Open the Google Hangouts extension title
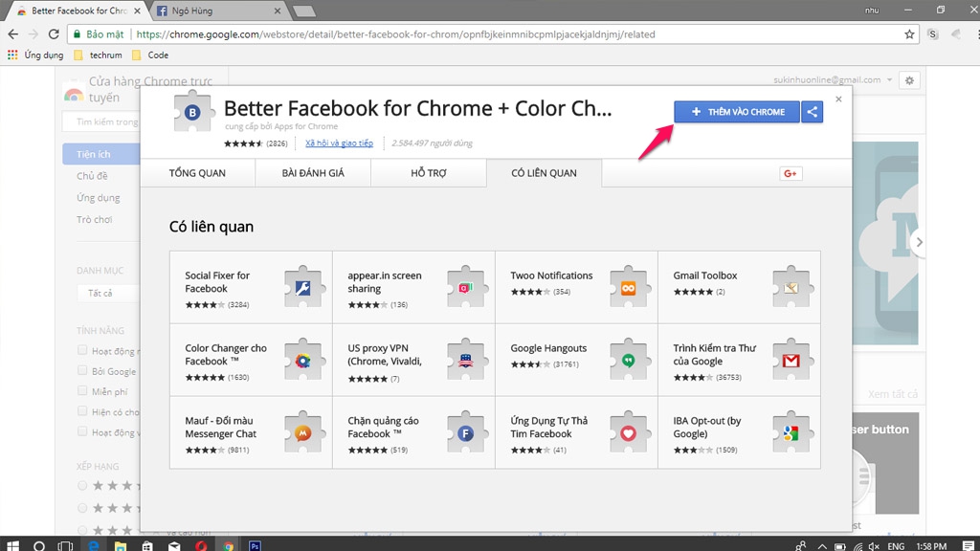The image size is (980, 551). click(548, 348)
